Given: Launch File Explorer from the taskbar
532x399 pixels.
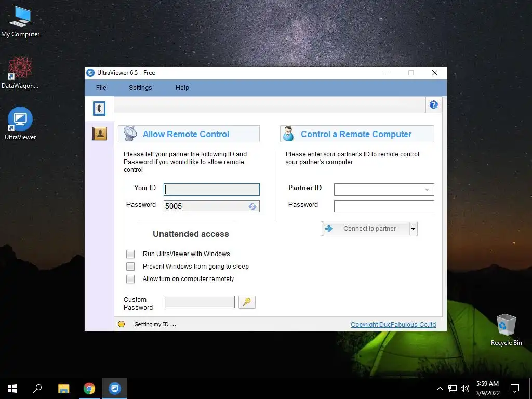Looking at the screenshot, I should point(64,389).
